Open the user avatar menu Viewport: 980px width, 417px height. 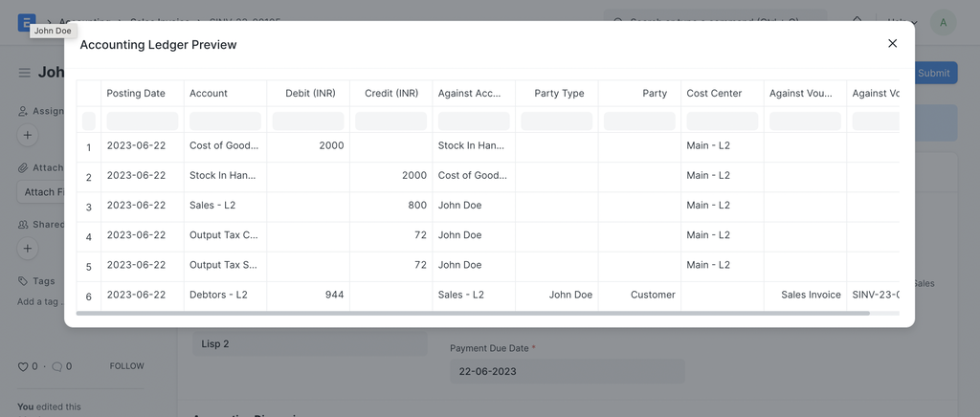943,22
